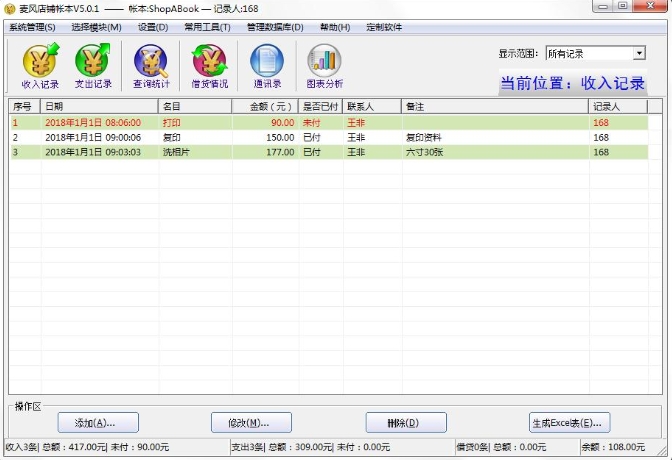The image size is (672, 460).
Task: Click the 修改(M)... button
Action: pos(251,423)
